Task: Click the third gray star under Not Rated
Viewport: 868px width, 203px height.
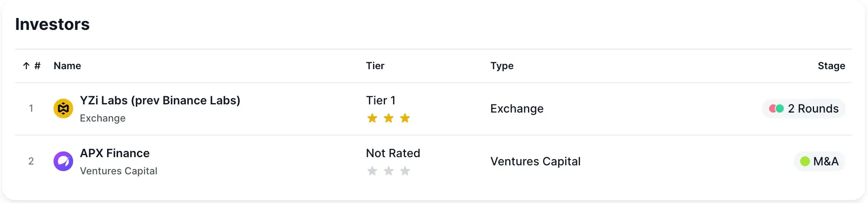Action: [405, 171]
